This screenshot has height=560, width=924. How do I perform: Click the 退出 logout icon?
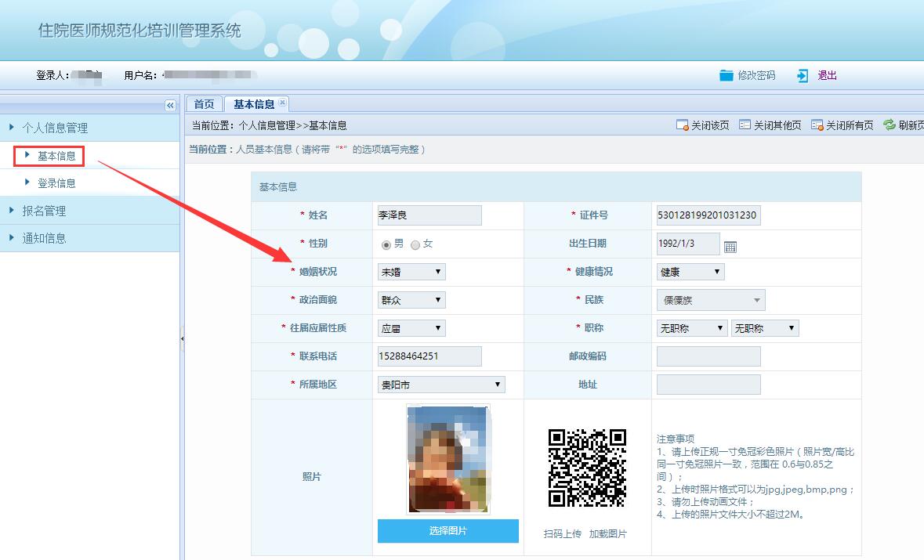coord(803,75)
